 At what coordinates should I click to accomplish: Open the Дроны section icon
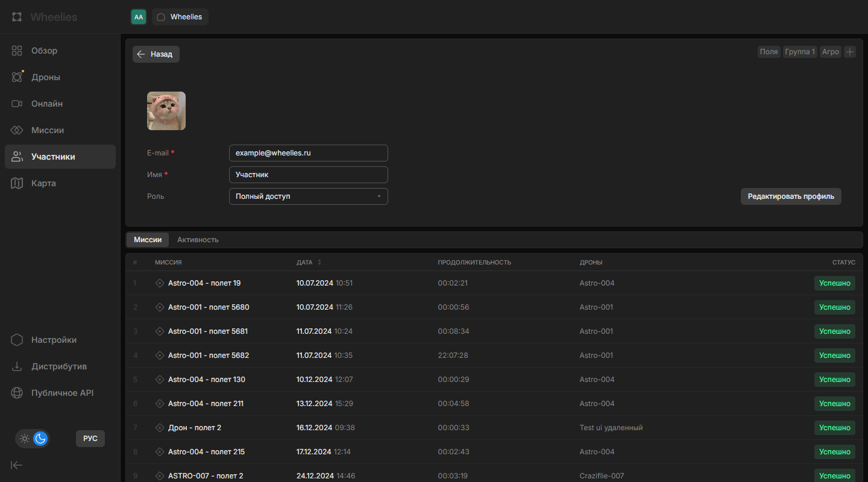pos(17,77)
